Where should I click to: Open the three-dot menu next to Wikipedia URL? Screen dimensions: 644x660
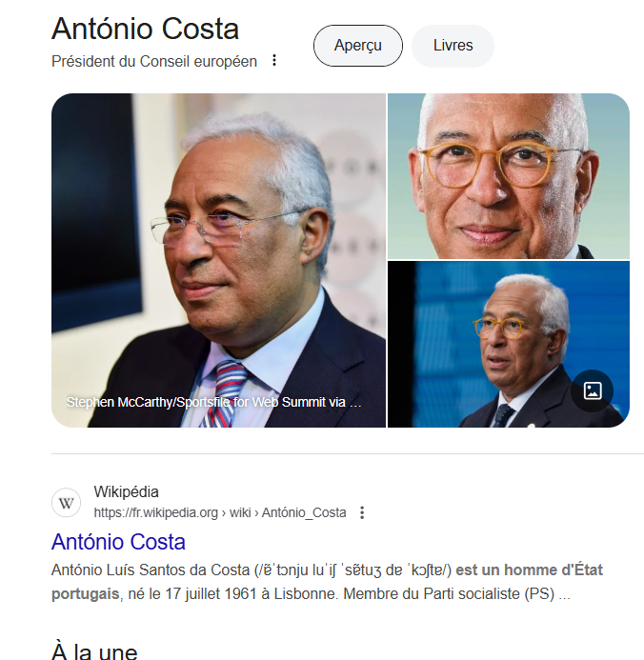coord(362,512)
